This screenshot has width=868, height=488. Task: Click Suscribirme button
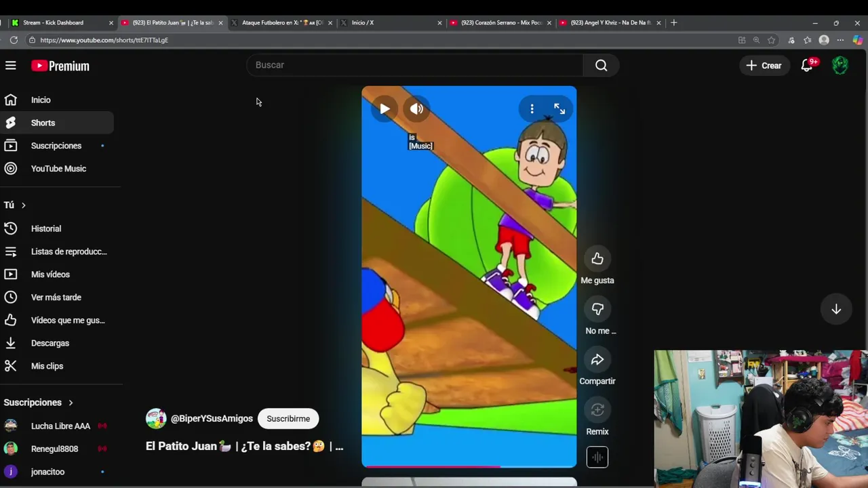click(288, 419)
